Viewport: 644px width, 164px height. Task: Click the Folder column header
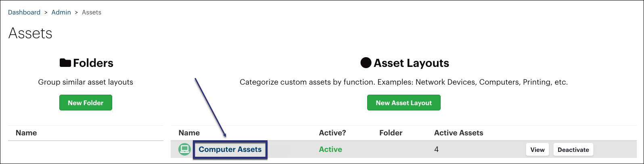coord(391,133)
